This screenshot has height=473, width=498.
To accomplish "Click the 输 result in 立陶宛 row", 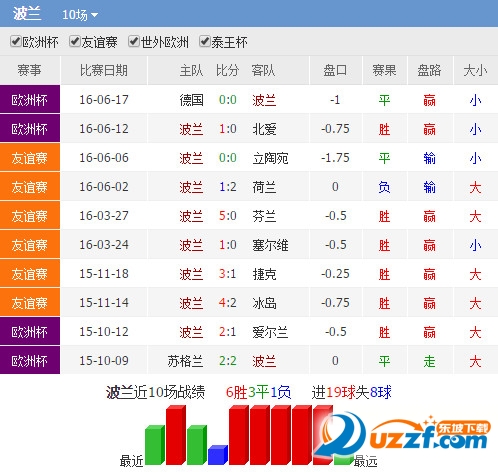I will 429,158.
